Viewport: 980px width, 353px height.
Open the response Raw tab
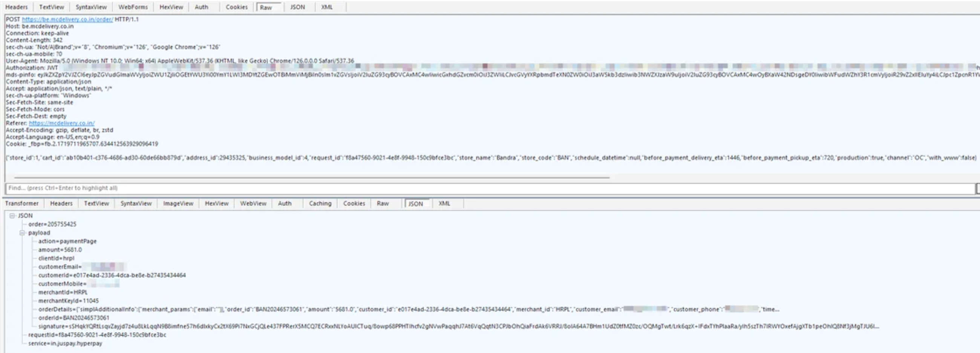383,204
